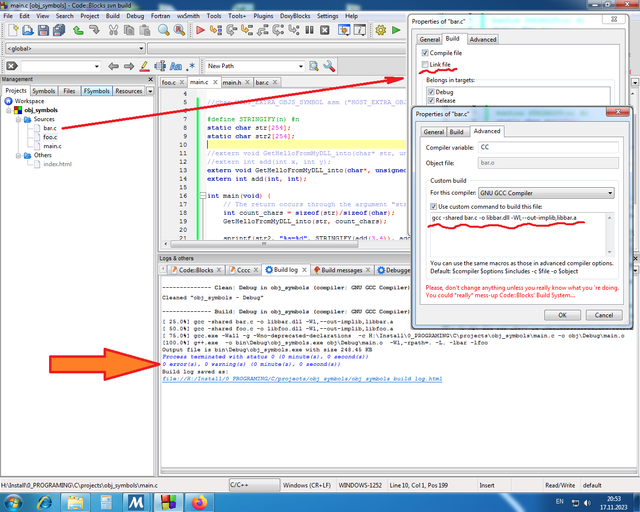640x512 pixels.
Task: Click OK in the bar.c properties dialog
Action: [x=562, y=315]
